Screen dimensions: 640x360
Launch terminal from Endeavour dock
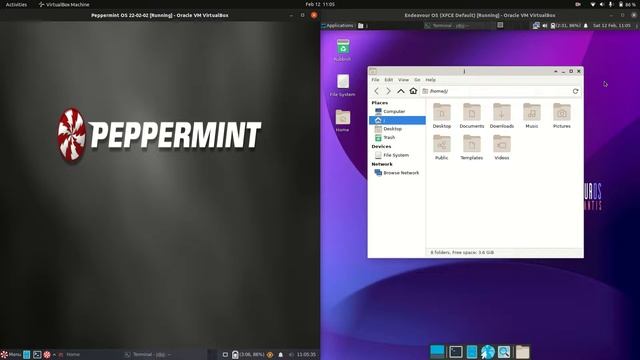coord(456,351)
